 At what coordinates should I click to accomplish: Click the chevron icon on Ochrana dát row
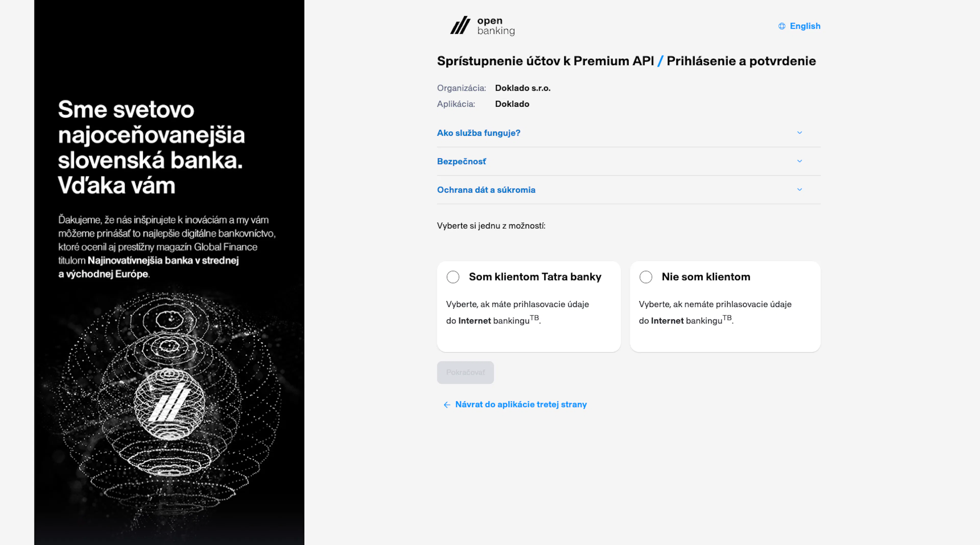coord(800,189)
